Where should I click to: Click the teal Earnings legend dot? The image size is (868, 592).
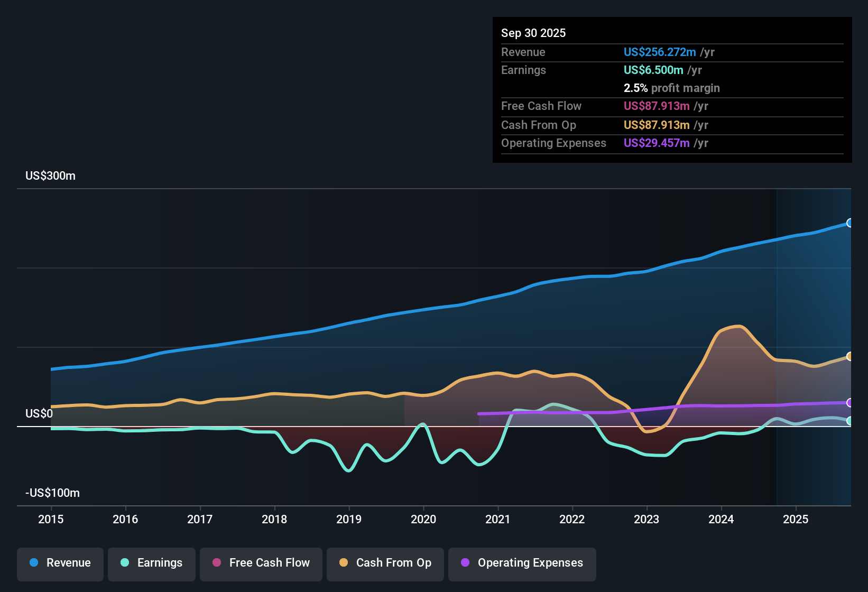(x=125, y=563)
